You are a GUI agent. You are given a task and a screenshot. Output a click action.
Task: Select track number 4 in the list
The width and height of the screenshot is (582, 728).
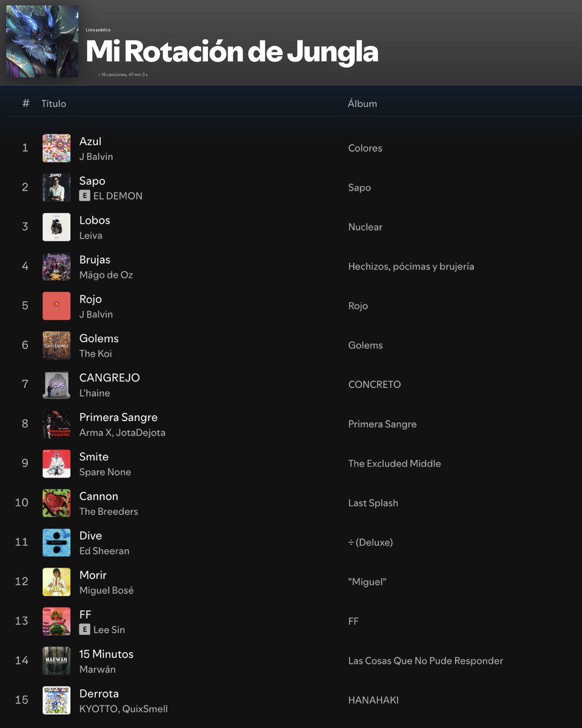[x=25, y=266]
